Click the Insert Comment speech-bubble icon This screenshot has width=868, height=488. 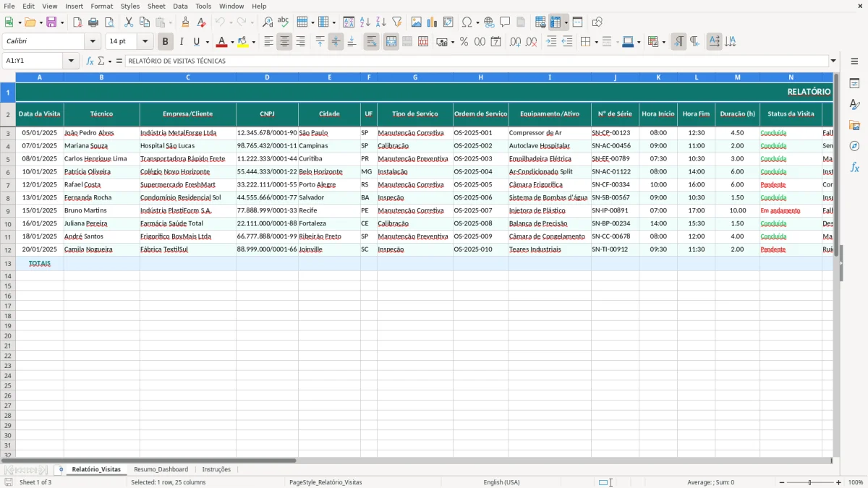click(x=505, y=22)
